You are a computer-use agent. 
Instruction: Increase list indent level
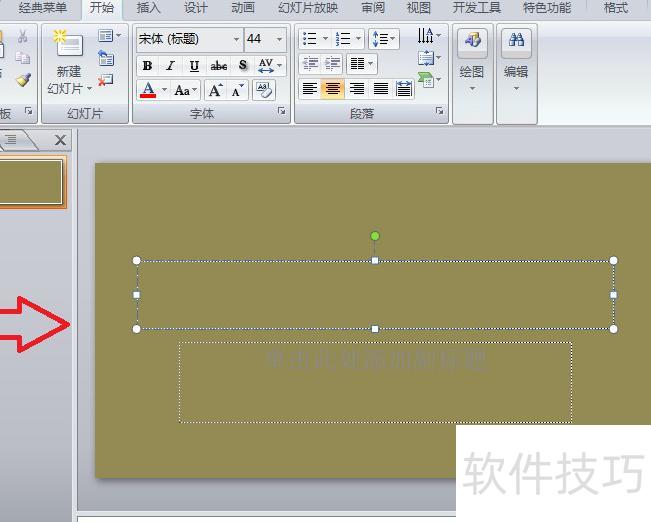pyautogui.click(x=333, y=64)
